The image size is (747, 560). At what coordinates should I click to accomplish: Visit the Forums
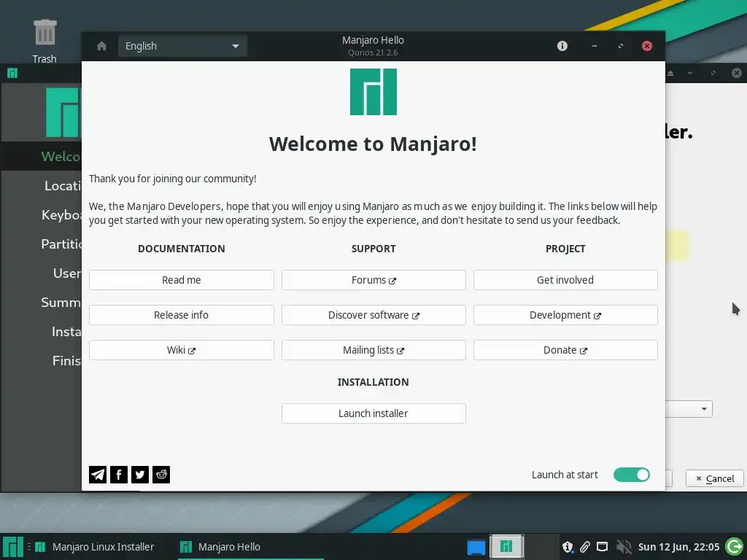[373, 280]
